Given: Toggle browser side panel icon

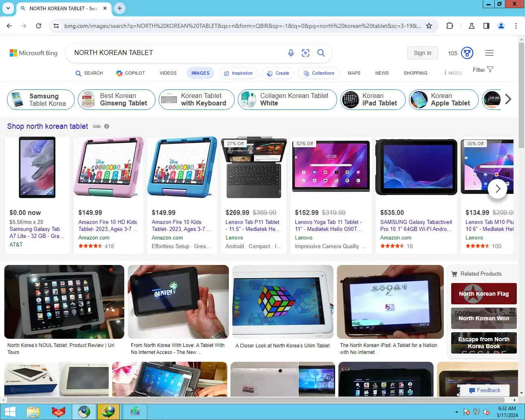Looking at the screenshot, I should click(x=486, y=26).
